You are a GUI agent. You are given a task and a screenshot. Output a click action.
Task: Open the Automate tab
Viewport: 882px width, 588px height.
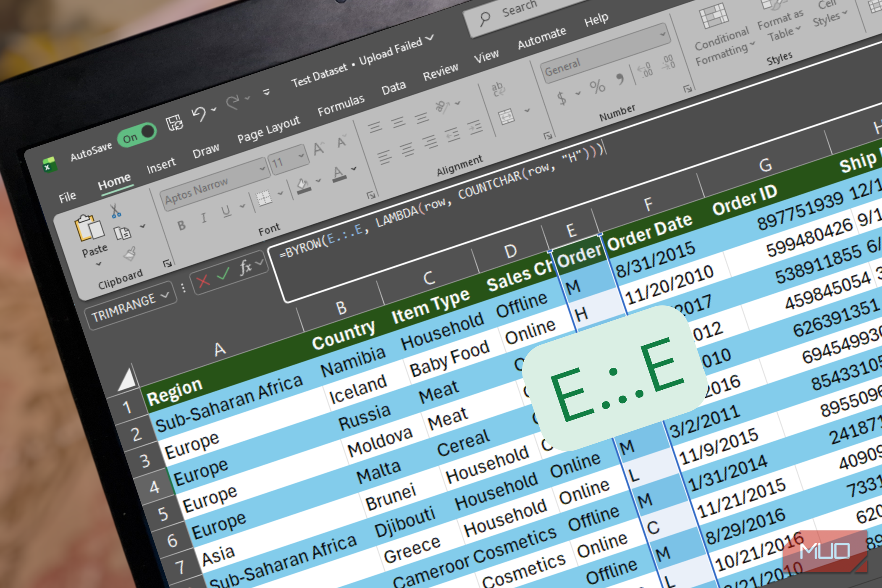(541, 38)
